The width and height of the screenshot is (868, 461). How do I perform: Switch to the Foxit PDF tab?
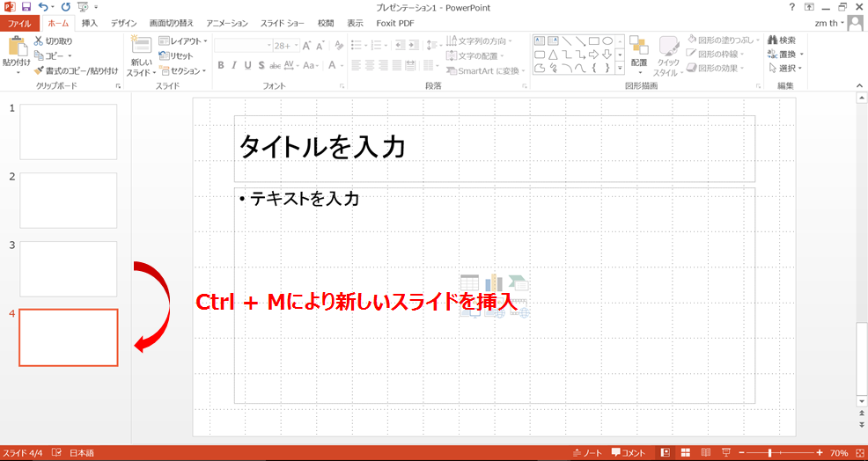click(x=395, y=23)
